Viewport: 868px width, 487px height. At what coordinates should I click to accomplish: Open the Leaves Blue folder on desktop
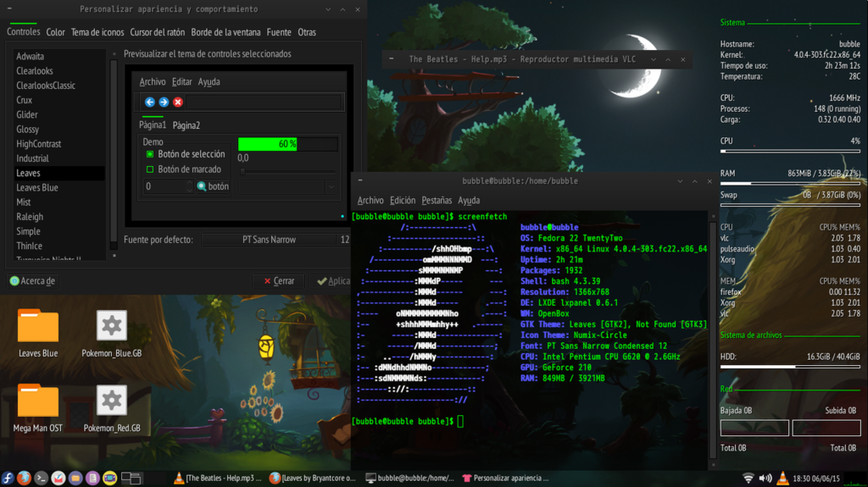coord(38,333)
